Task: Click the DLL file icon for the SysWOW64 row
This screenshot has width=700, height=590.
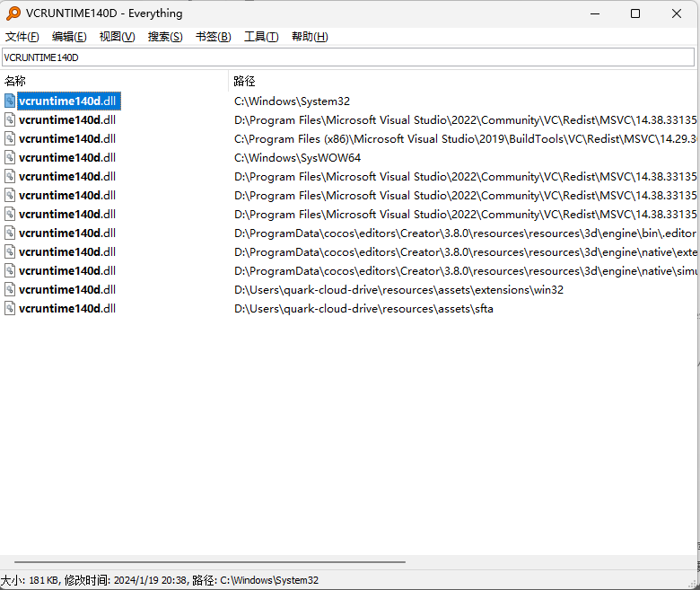Action: 10,157
